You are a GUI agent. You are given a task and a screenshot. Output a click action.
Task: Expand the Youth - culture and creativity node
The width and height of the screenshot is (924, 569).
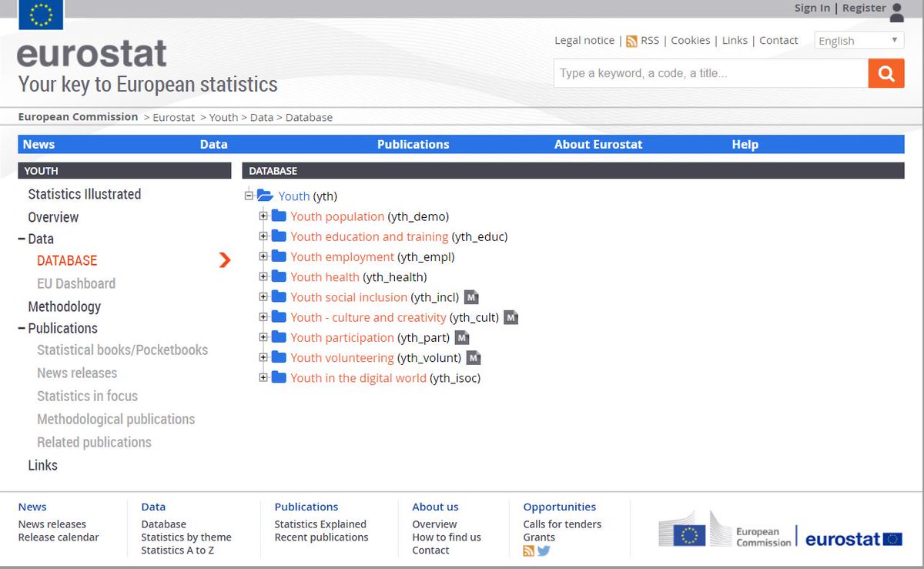(263, 316)
